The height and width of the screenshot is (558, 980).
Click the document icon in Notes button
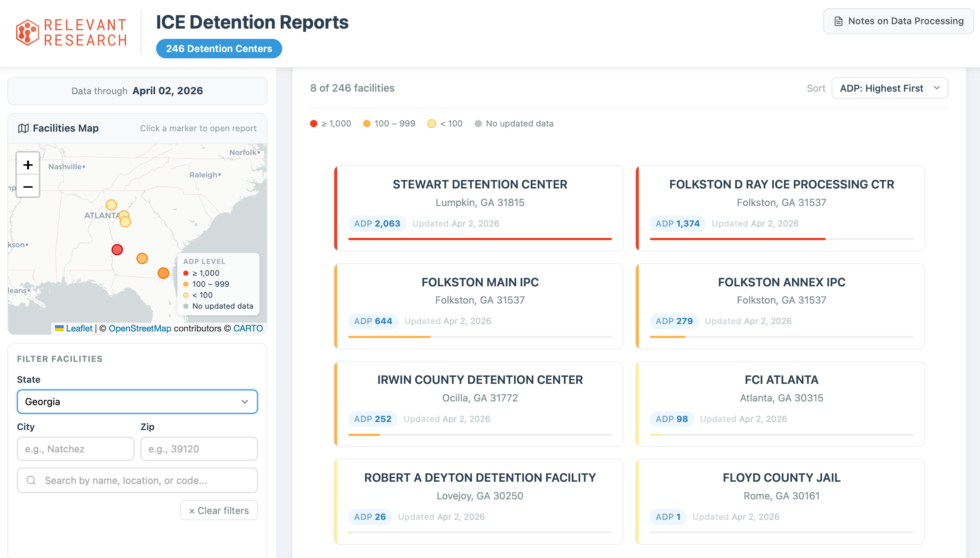(x=838, y=22)
